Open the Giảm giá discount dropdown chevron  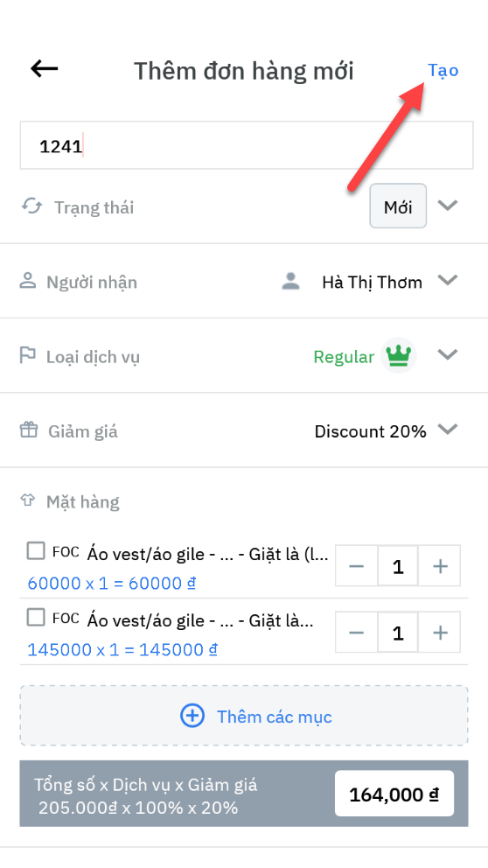447,429
